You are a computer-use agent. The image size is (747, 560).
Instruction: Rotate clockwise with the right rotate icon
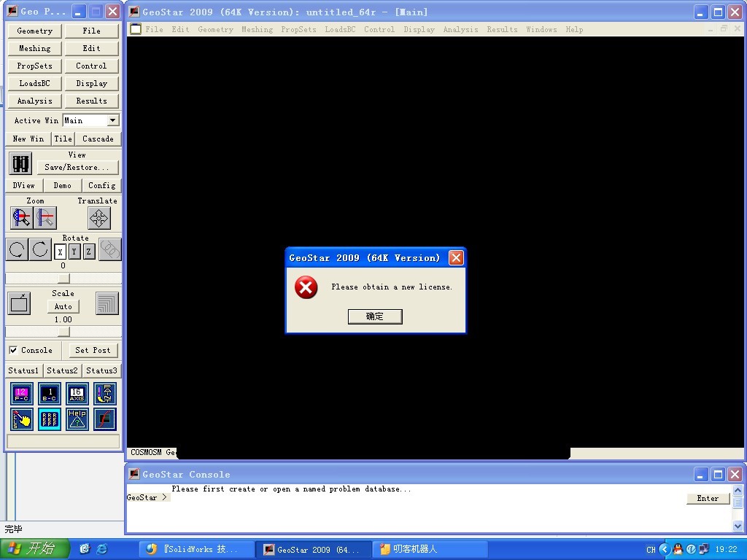click(41, 249)
